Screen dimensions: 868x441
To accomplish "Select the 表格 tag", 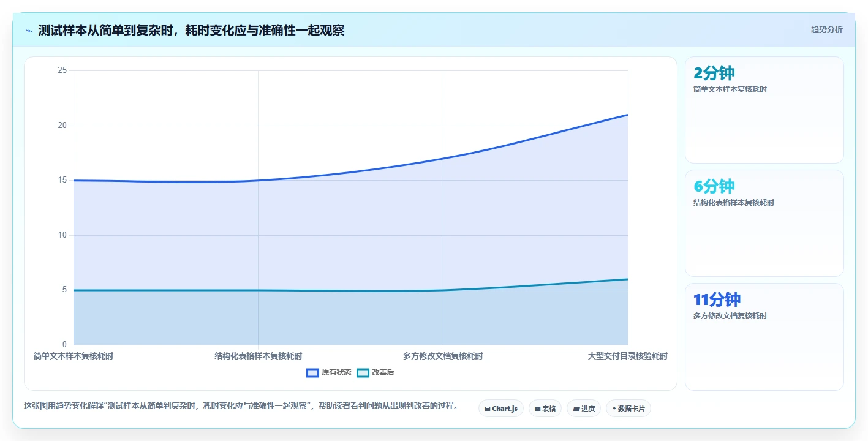I will point(545,409).
